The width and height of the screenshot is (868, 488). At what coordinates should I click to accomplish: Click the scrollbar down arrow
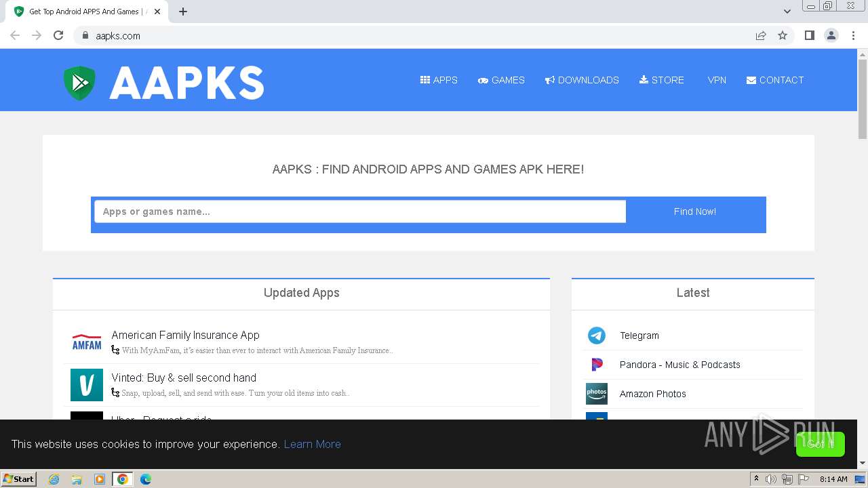tap(863, 464)
